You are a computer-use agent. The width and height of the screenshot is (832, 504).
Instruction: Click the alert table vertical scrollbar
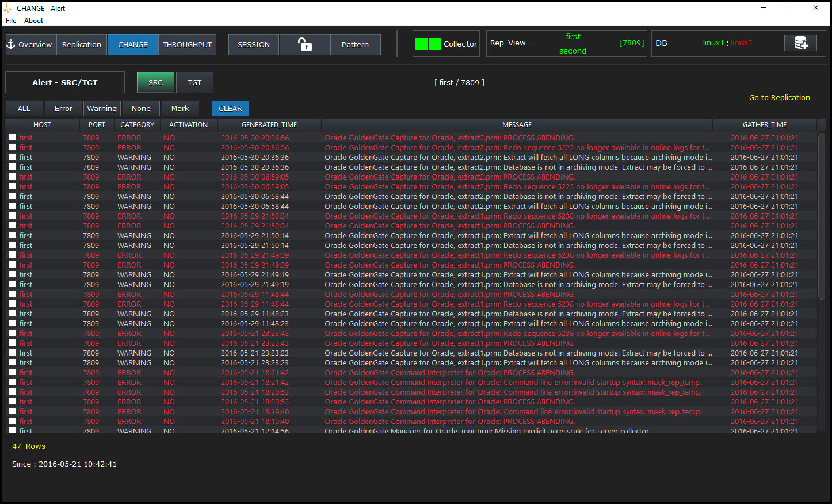click(x=821, y=216)
